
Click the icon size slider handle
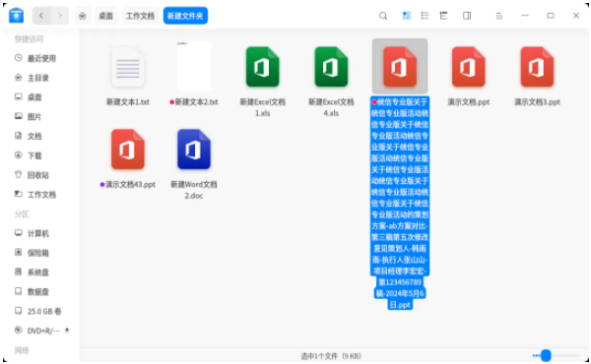point(546,355)
